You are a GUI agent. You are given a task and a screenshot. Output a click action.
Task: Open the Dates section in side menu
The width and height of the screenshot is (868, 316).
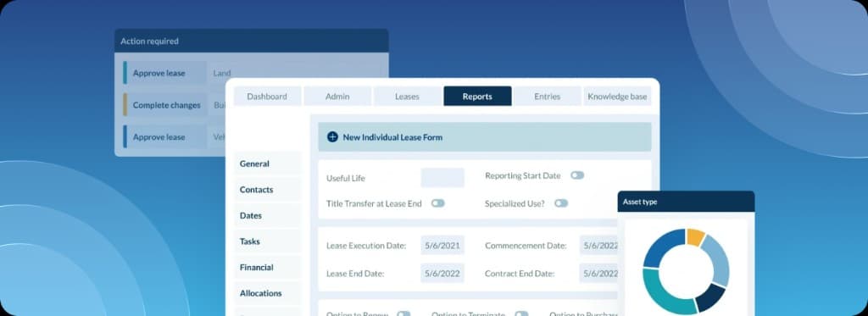[267, 216]
